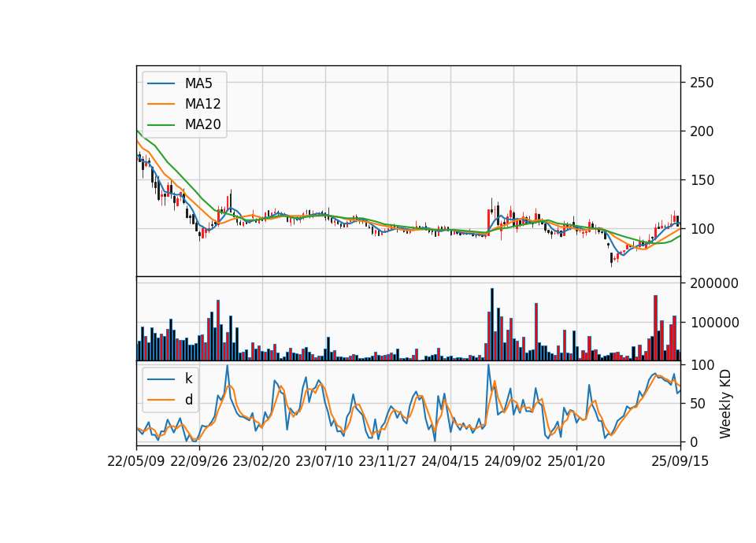The image size is (756, 543).
Task: Click the blue MA5 legend line sample
Action: (161, 83)
